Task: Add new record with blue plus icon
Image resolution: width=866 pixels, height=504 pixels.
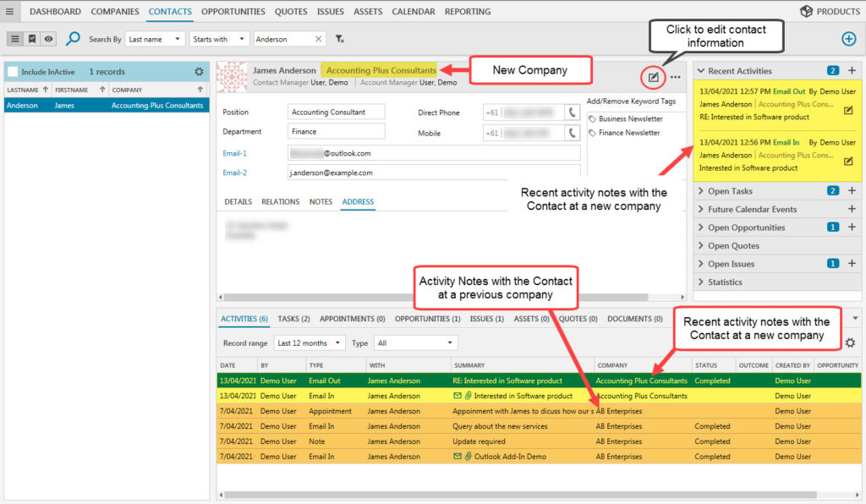Action: tap(848, 39)
